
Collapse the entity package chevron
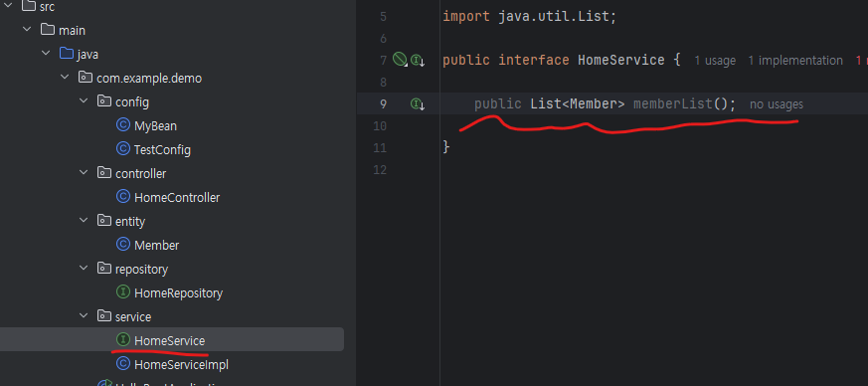(84, 220)
